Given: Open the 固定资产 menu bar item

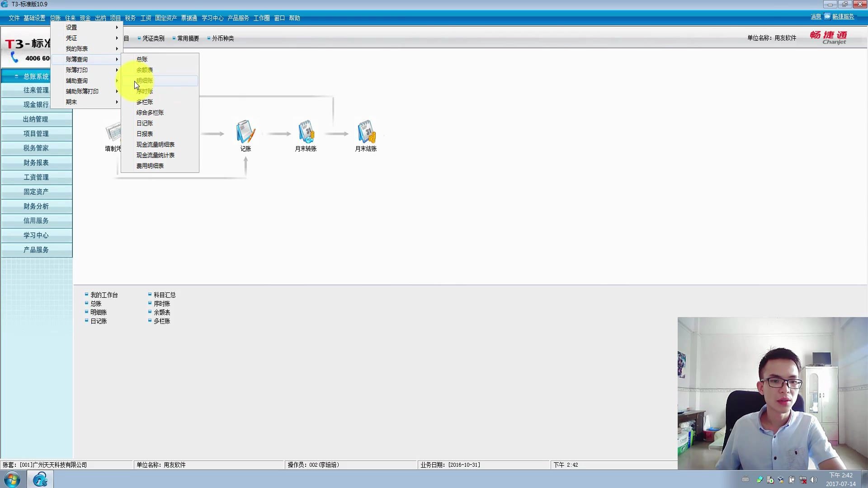Looking at the screenshot, I should pyautogui.click(x=165, y=18).
